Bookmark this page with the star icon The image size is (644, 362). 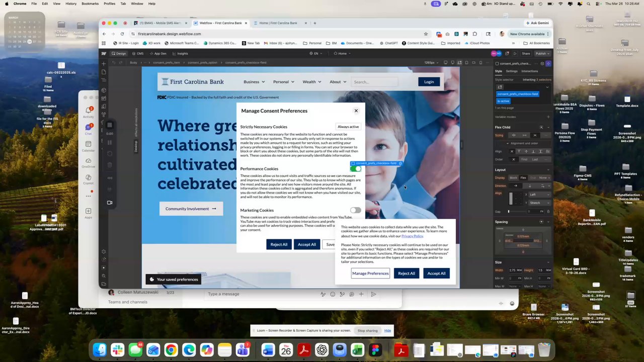pyautogui.click(x=426, y=34)
